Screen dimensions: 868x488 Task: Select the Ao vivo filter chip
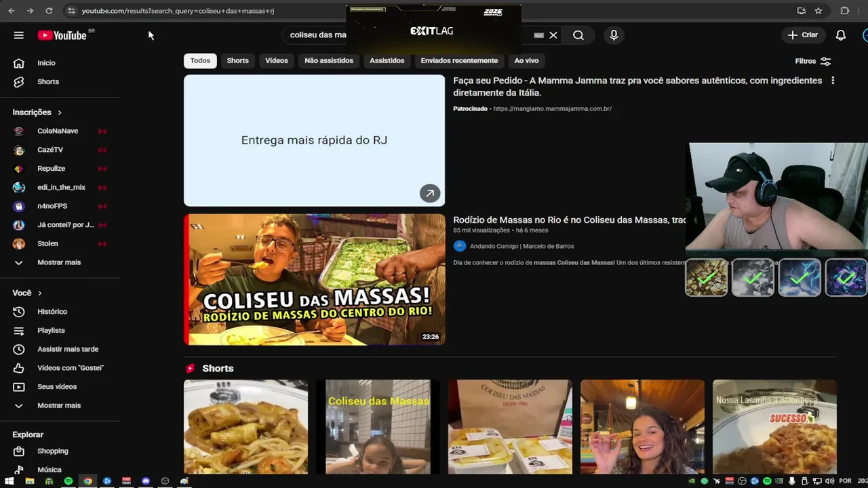point(526,61)
